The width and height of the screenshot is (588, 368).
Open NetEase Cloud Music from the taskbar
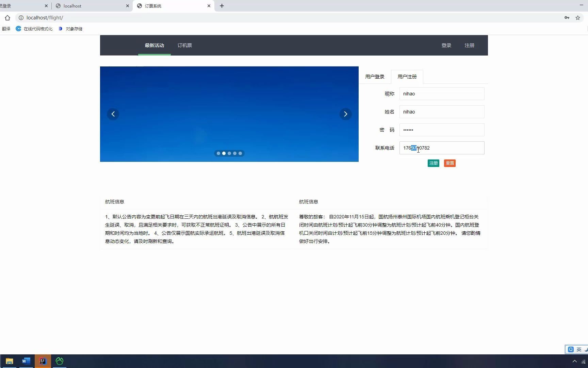point(59,361)
